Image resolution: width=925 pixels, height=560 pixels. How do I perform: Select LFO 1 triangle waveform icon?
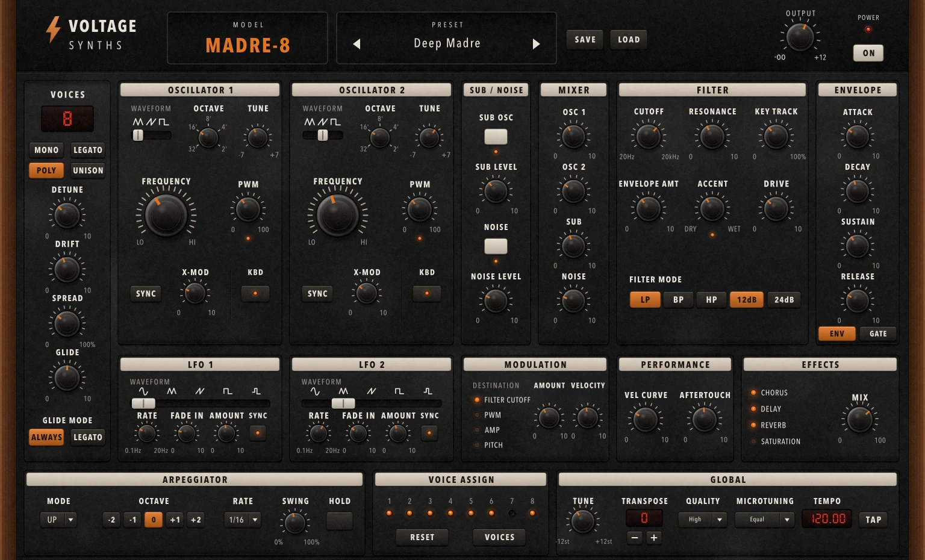(x=172, y=391)
